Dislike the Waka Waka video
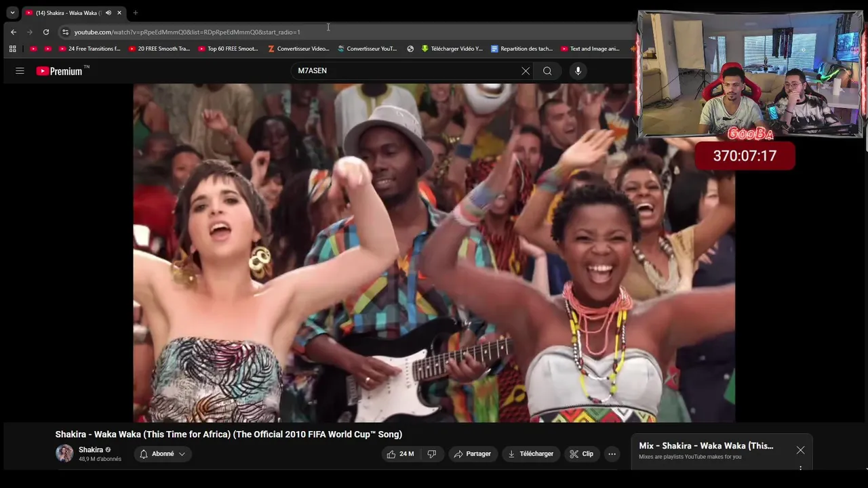868x488 pixels. click(431, 454)
